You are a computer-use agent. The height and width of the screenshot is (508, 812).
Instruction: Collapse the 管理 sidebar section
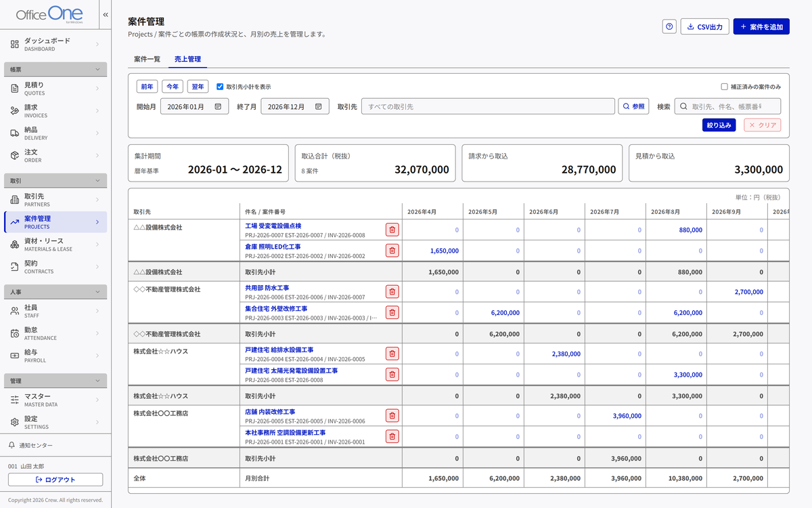click(x=55, y=381)
